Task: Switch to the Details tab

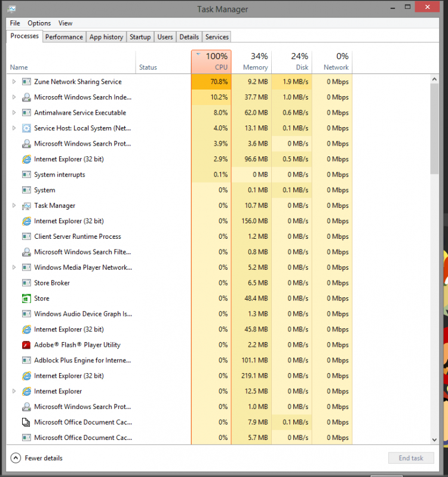Action: click(189, 37)
